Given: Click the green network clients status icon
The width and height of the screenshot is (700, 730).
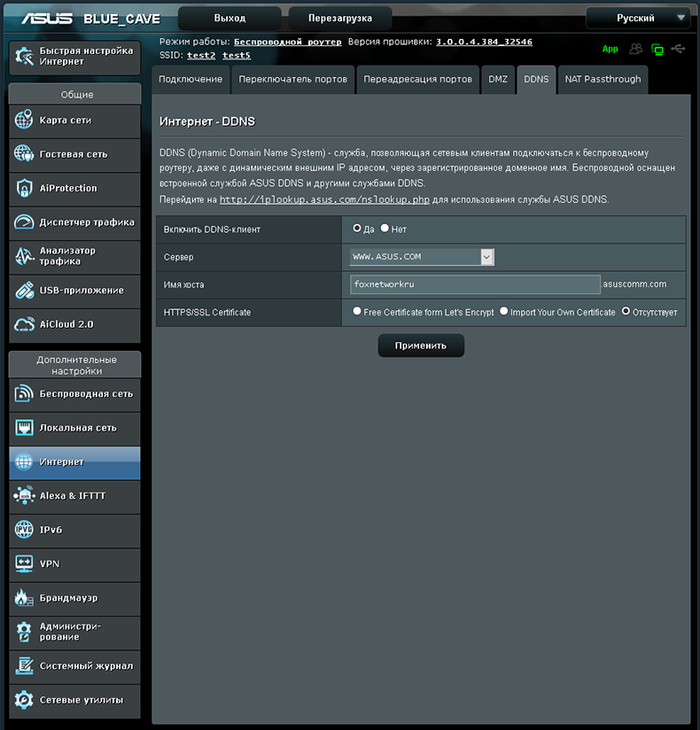Looking at the screenshot, I should click(657, 50).
